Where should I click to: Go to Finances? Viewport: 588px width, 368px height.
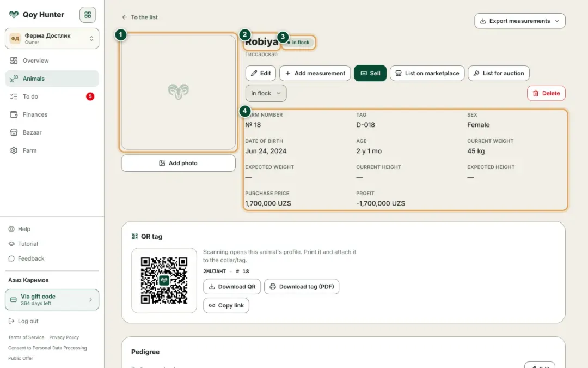point(52,114)
